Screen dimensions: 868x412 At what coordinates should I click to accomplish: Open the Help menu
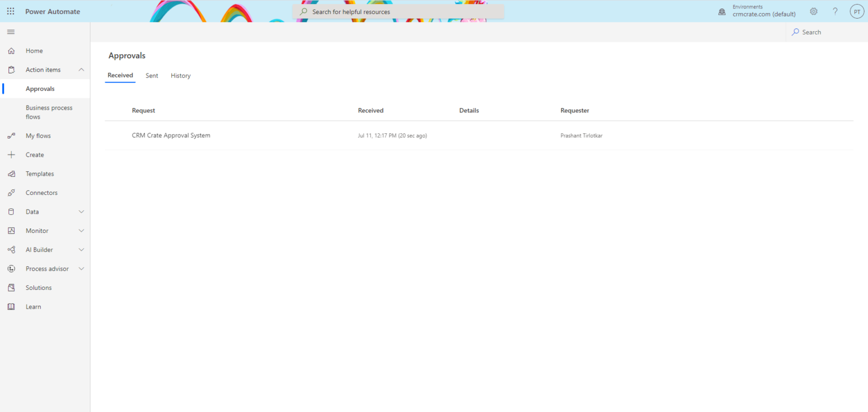(x=835, y=11)
